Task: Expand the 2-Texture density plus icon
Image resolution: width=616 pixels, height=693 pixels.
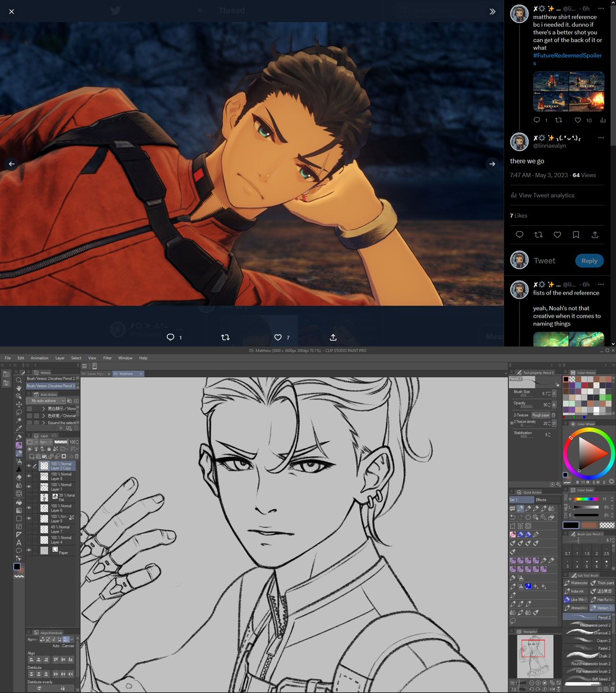Action: click(x=512, y=423)
